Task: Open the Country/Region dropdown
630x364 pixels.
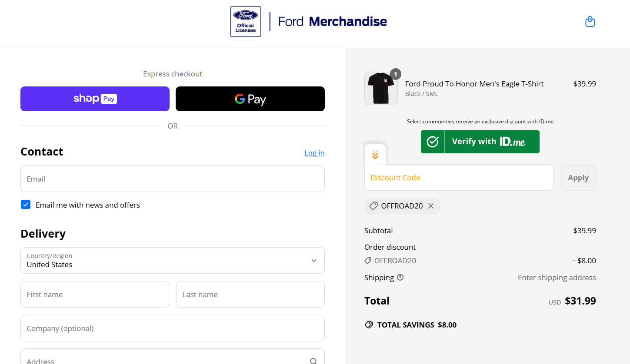Action: point(313,260)
